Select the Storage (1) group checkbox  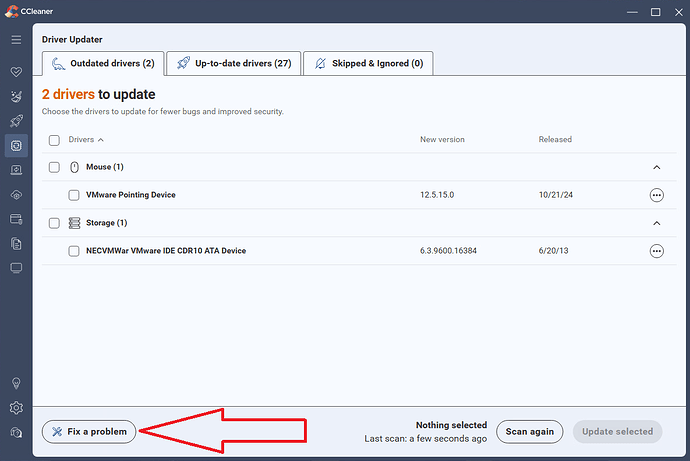54,223
